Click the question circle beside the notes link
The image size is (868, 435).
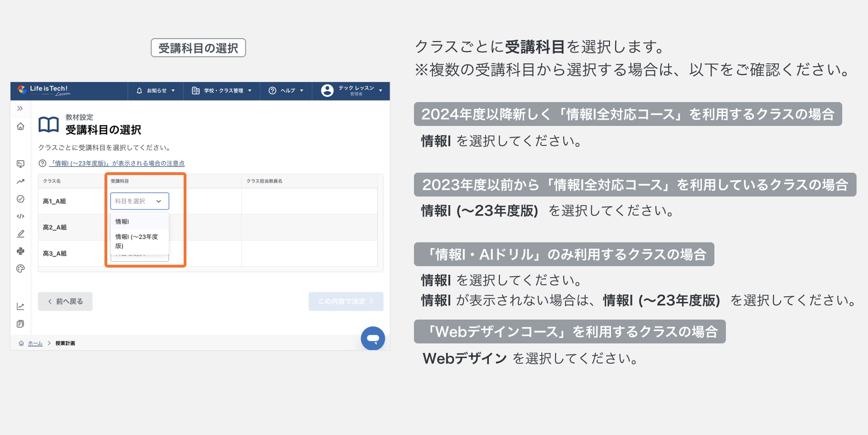coord(42,163)
